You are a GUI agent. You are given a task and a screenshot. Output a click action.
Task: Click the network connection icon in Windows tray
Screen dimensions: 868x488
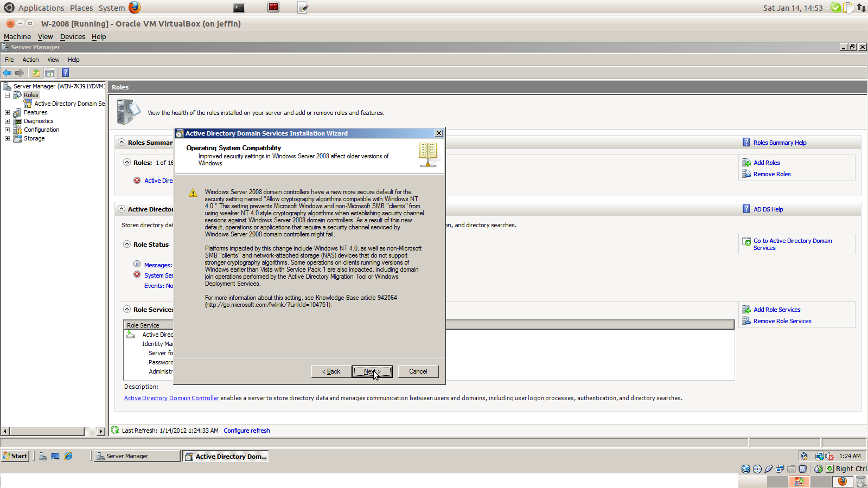[x=820, y=457]
